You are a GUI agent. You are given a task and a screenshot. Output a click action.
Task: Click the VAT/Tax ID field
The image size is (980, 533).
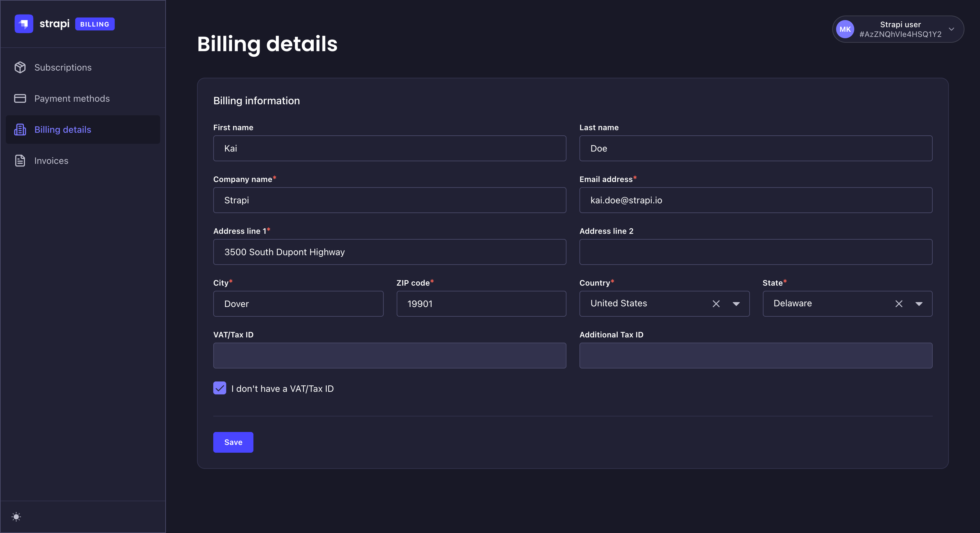390,356
